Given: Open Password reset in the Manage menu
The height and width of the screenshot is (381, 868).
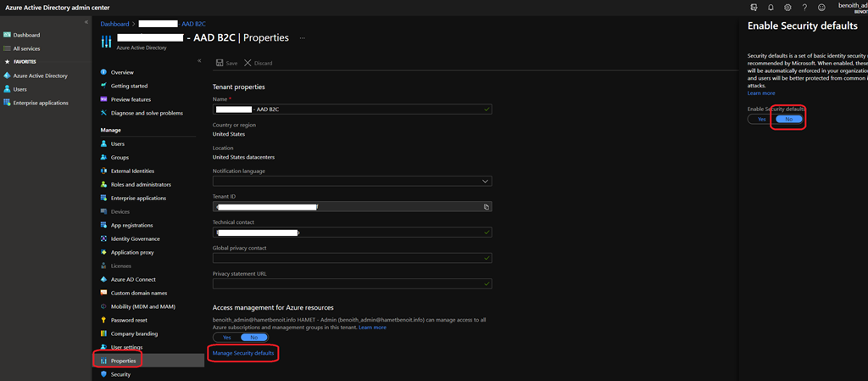Looking at the screenshot, I should (x=129, y=320).
